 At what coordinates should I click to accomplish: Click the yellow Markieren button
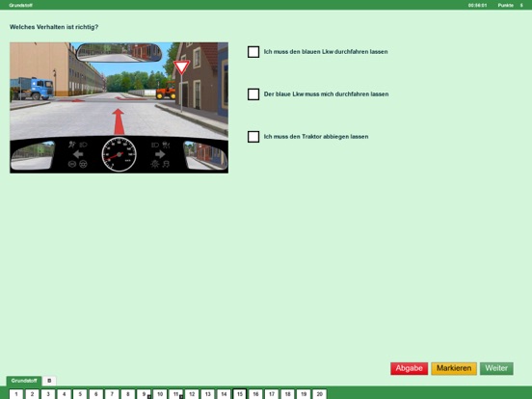click(454, 368)
